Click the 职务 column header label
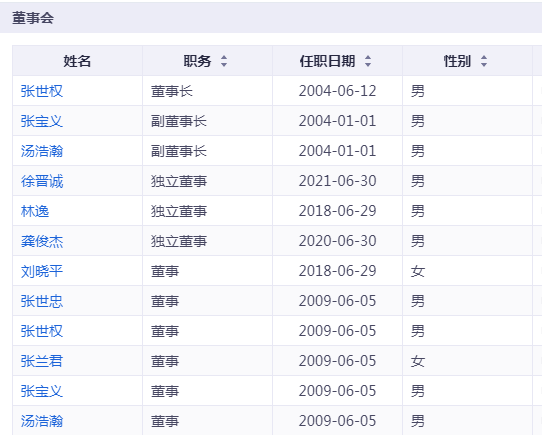This screenshot has width=542, height=435. coord(197,61)
